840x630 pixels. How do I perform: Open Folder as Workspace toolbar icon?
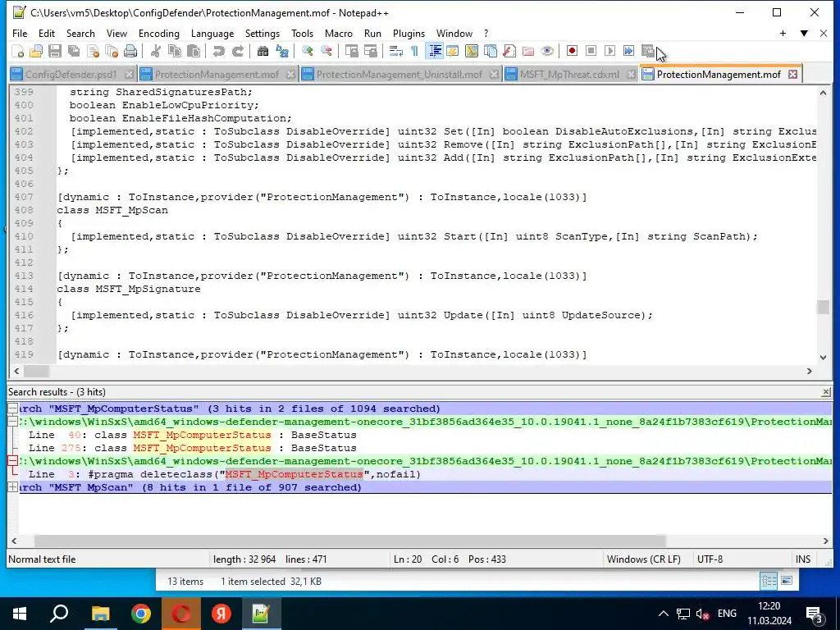click(528, 51)
